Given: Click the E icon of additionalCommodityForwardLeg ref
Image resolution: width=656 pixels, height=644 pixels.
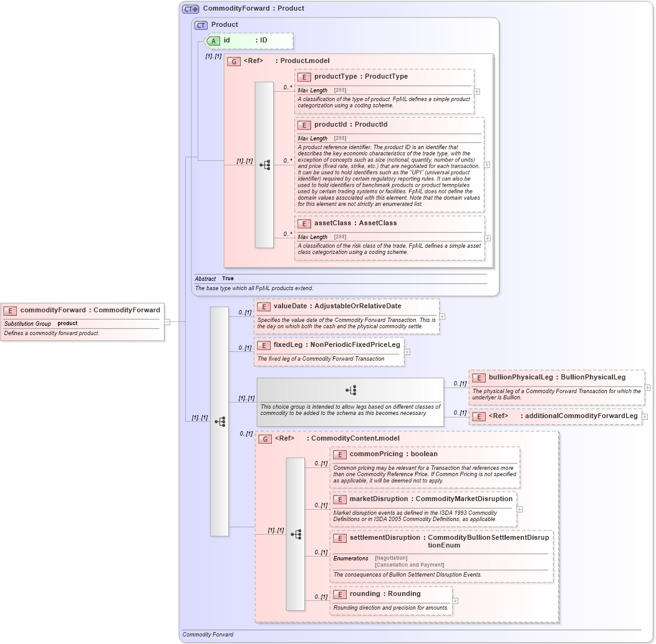Looking at the screenshot, I should click(x=479, y=417).
